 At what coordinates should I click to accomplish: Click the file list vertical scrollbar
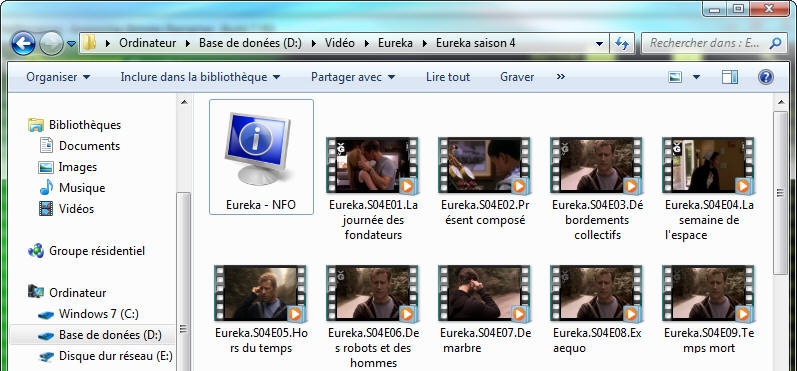(781, 193)
